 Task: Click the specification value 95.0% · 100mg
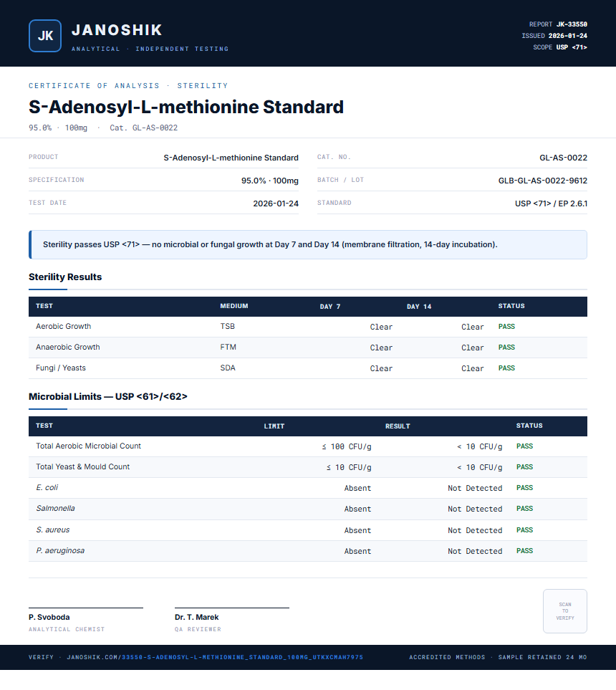coord(270,181)
